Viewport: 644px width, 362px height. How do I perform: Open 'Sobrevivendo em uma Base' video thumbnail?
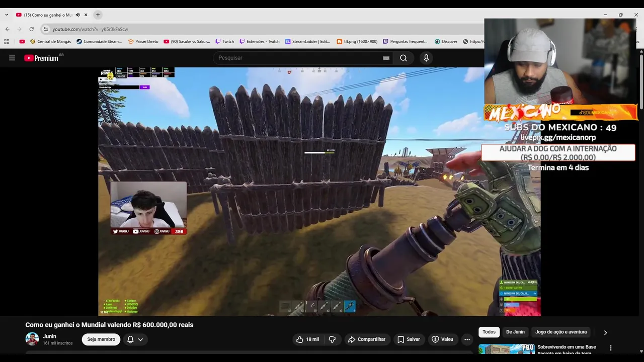[x=506, y=349]
